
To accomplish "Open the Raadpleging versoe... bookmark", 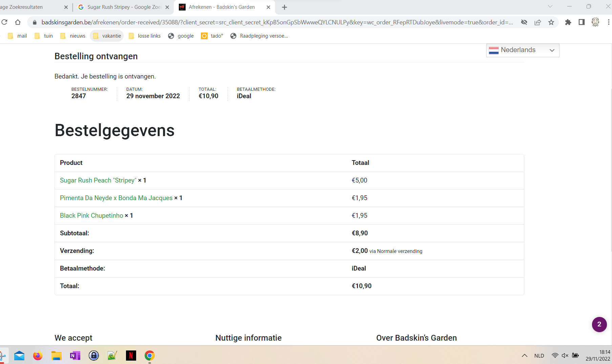I will [259, 36].
